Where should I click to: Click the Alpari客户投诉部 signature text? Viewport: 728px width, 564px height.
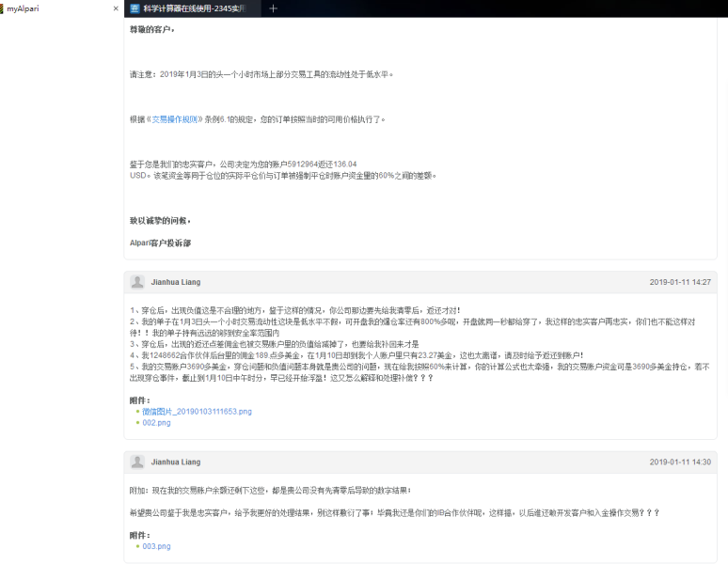[160, 243]
